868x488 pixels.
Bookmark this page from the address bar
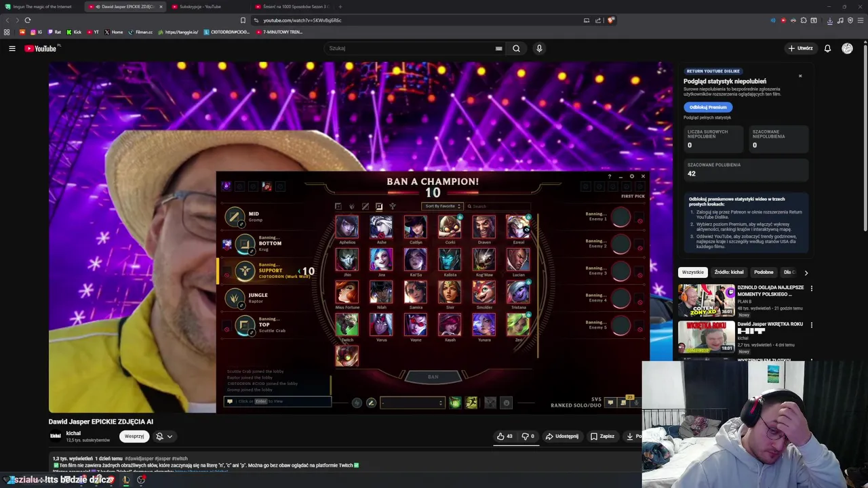243,20
